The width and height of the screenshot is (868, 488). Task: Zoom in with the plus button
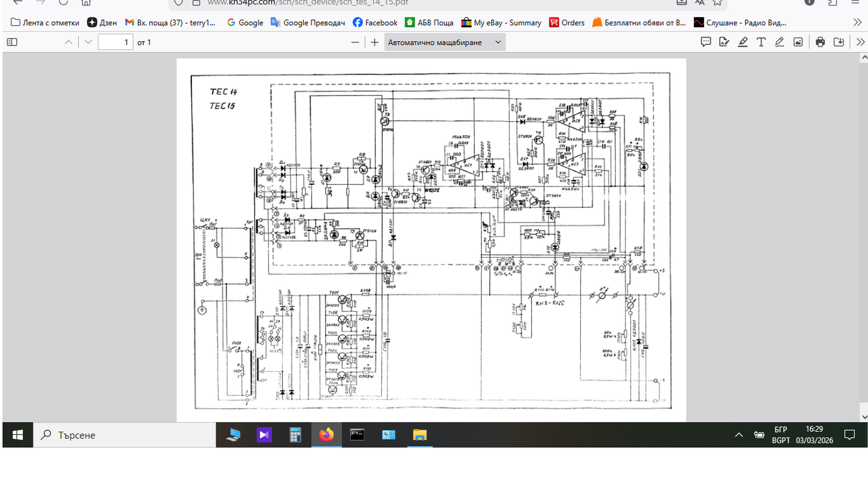coord(374,42)
